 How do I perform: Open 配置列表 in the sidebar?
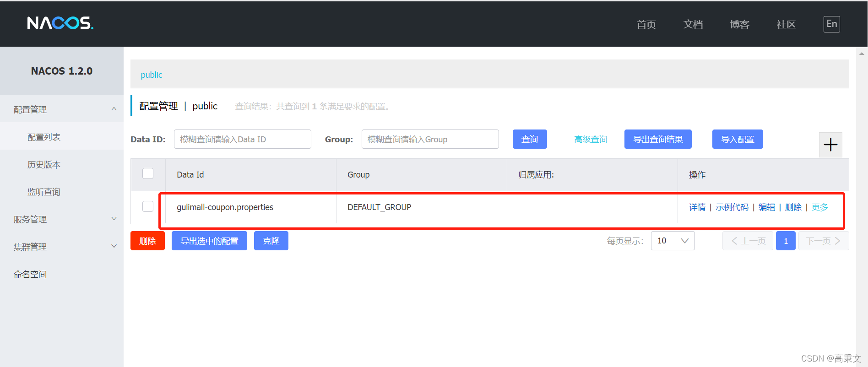point(44,137)
